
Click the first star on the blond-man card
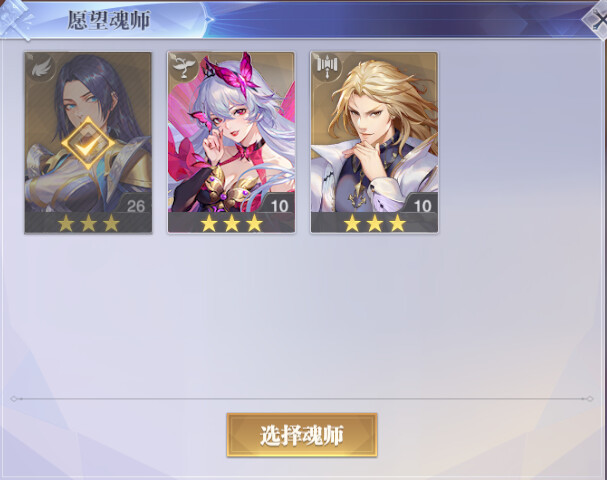(352, 224)
